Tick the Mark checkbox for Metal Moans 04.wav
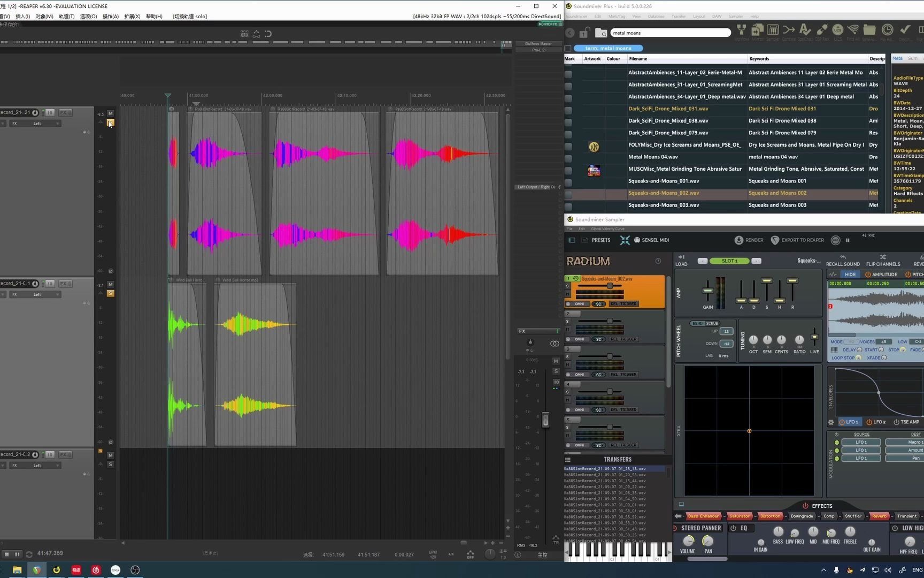This screenshot has height=578, width=924. pos(568,158)
